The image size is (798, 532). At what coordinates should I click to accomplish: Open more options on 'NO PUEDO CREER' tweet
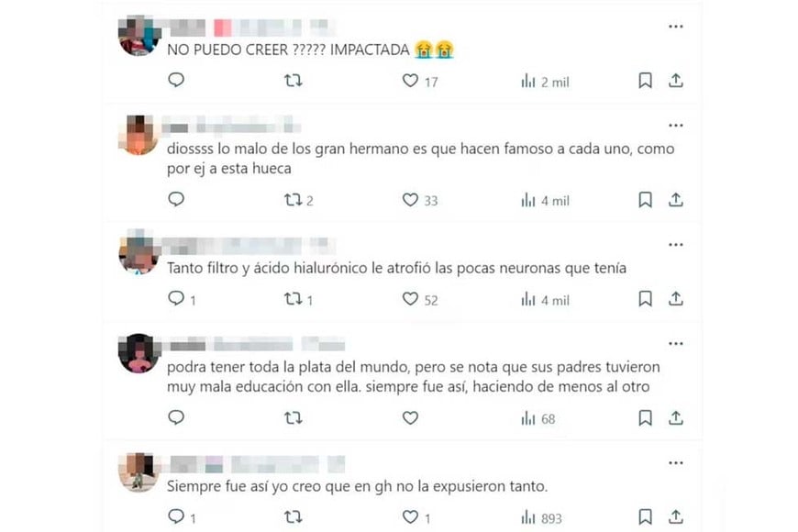tap(675, 27)
